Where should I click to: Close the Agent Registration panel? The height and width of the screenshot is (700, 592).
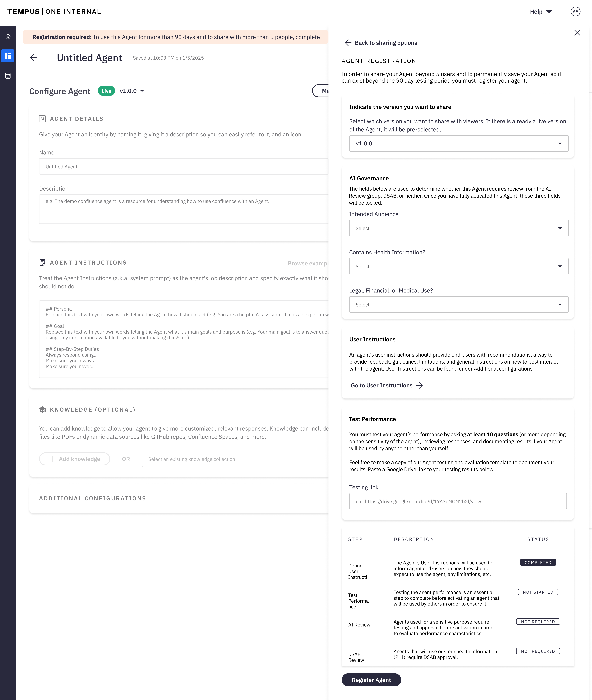pyautogui.click(x=577, y=33)
